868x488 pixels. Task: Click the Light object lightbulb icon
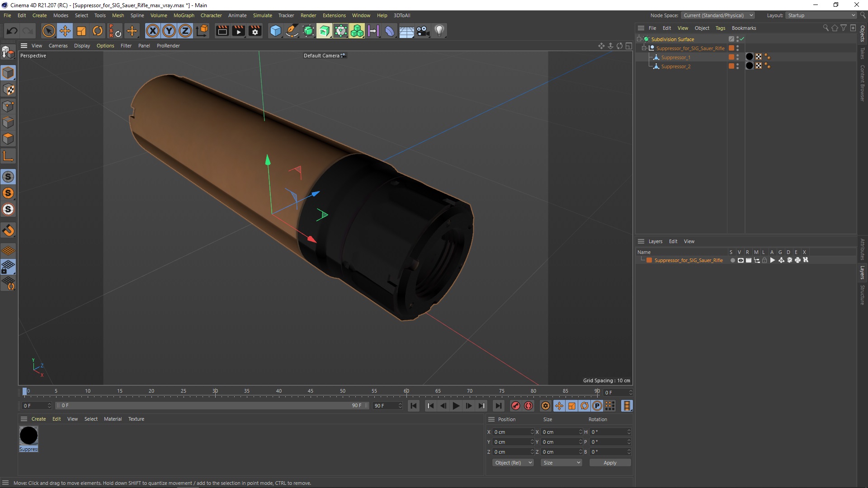click(x=439, y=31)
